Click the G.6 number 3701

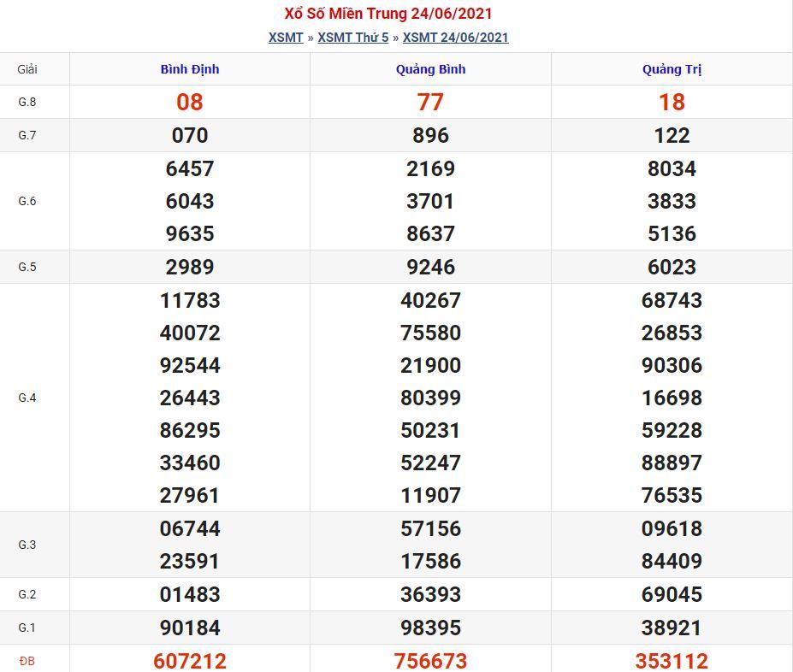[x=430, y=201]
